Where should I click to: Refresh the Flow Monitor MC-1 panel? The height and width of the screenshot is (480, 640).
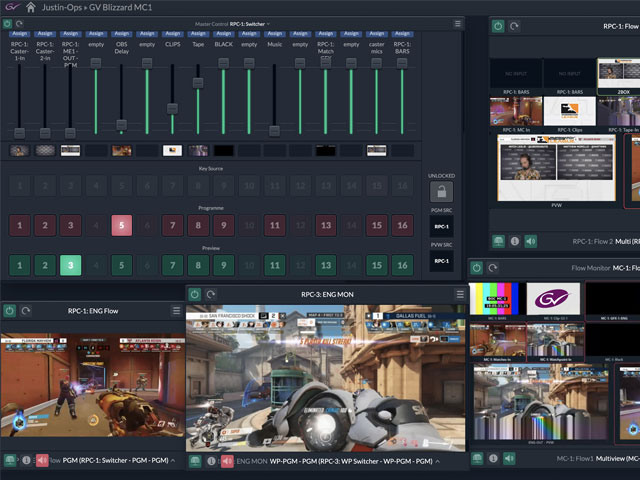[x=493, y=268]
